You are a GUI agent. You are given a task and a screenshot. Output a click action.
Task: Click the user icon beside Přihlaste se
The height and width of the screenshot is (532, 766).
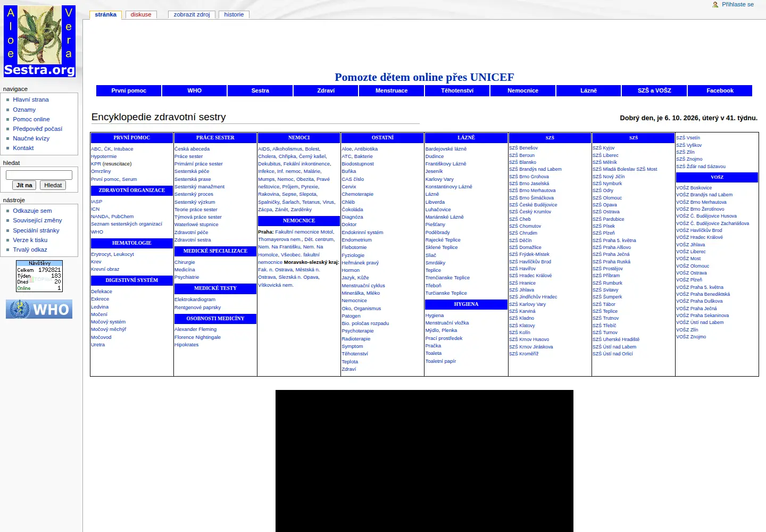(x=715, y=4)
